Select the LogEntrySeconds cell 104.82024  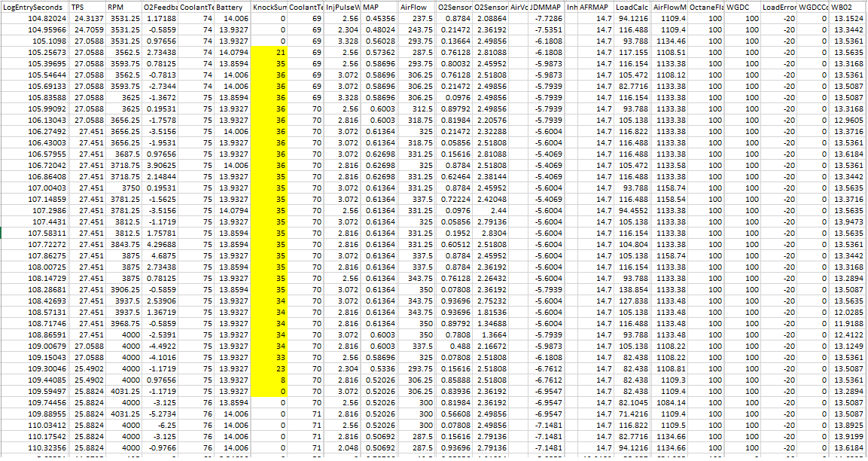point(33,17)
